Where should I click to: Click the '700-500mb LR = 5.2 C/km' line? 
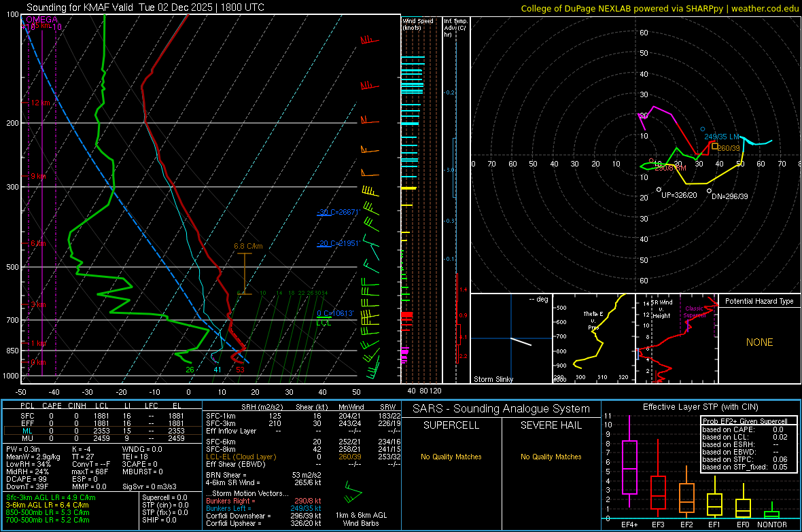(48, 520)
